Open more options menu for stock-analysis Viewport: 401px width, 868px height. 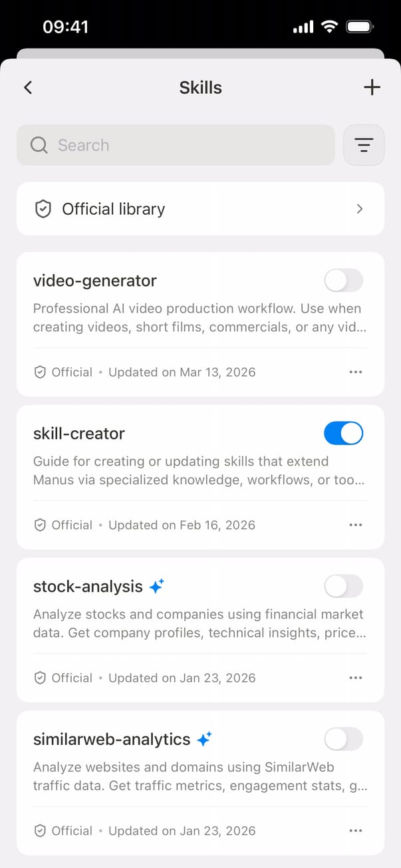click(x=356, y=678)
